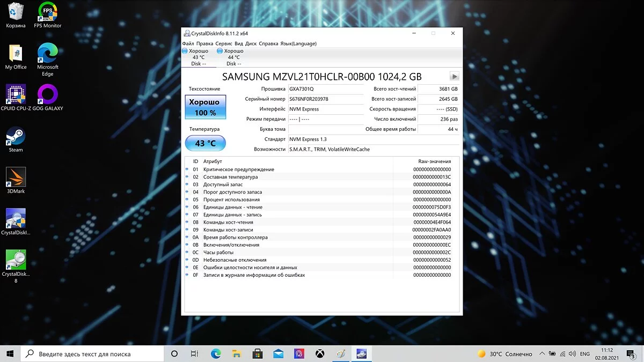Launch FPS Monitor from the desktop
The height and width of the screenshot is (362, 644).
(x=48, y=15)
